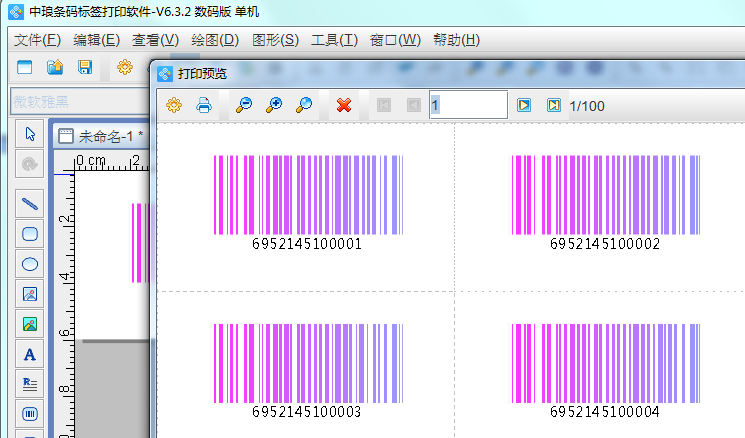Click the save floppy disk icon
The height and width of the screenshot is (438, 745).
pos(85,68)
